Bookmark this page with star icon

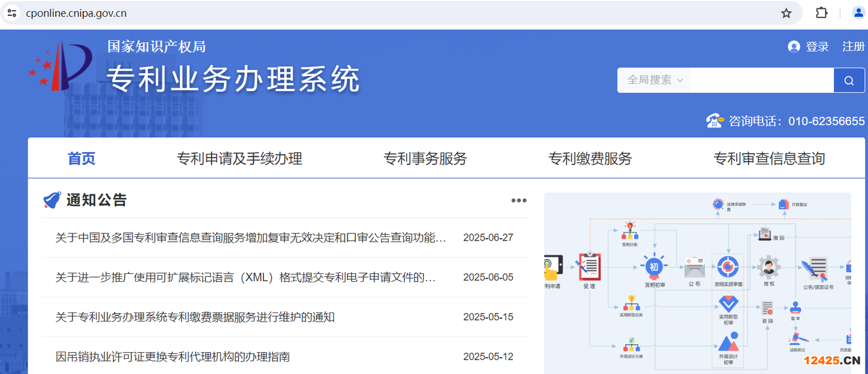pos(786,13)
